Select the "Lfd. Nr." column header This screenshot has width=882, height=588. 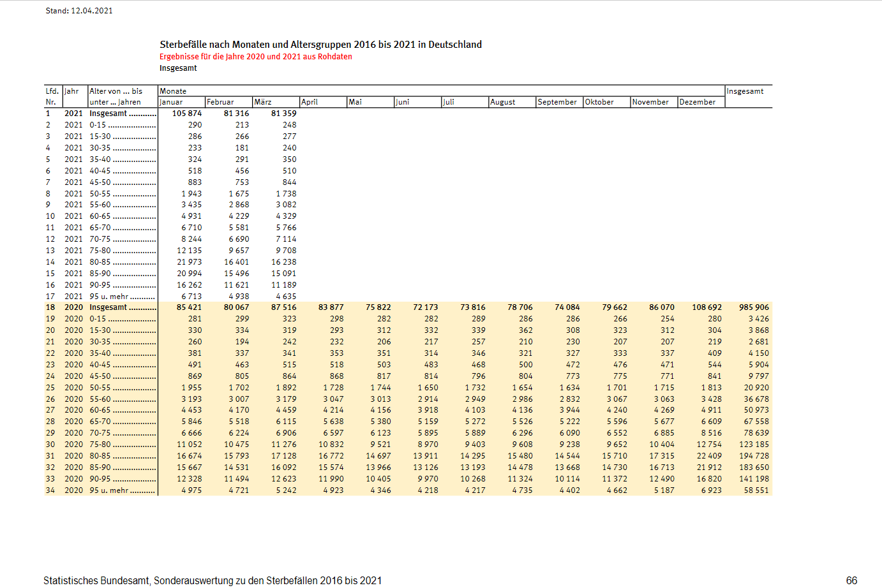52,96
